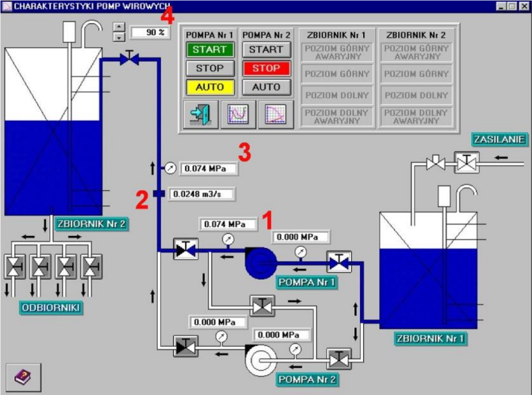Click ZBIORNIK Nr 2 POZIOM DOLNY AWARYJNY indicator

pyautogui.click(x=416, y=117)
